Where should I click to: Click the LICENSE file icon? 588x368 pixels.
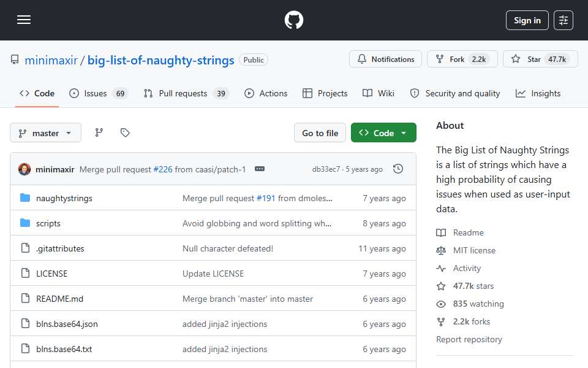(25, 273)
